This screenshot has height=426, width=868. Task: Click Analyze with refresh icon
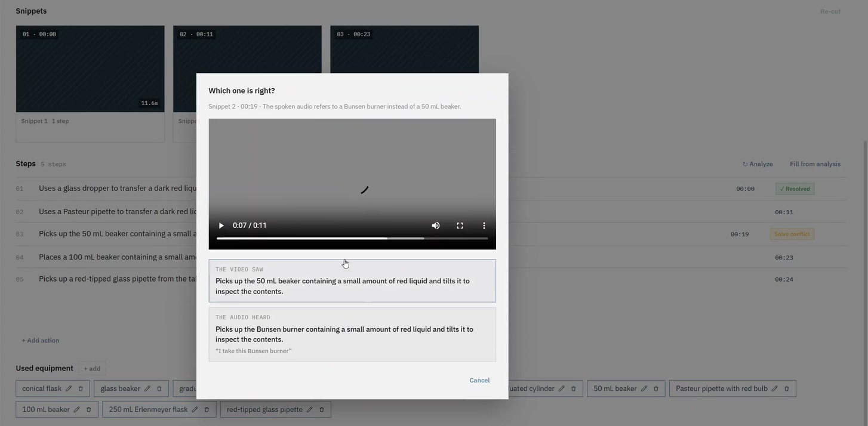tap(758, 164)
